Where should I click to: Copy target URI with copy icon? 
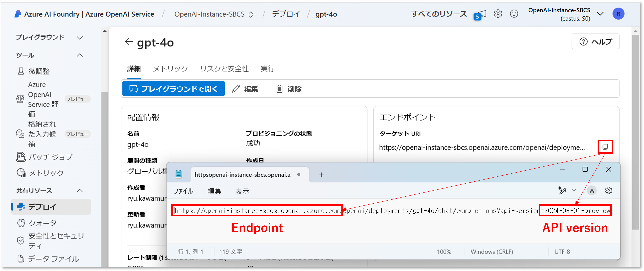coord(605,147)
